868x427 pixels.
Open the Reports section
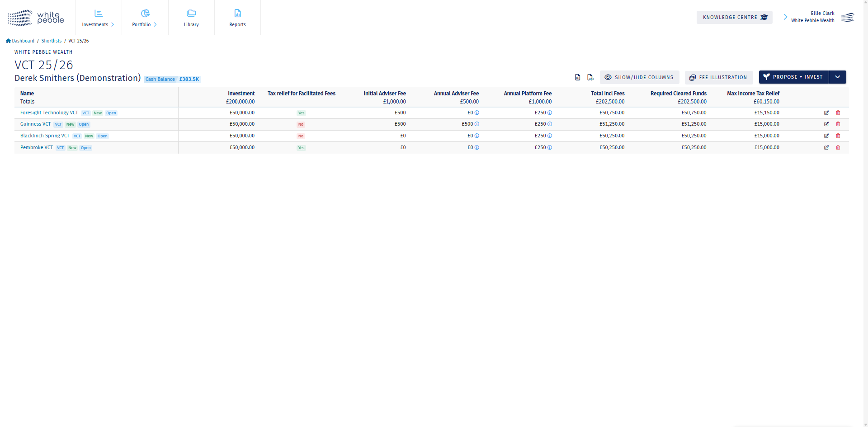[237, 18]
